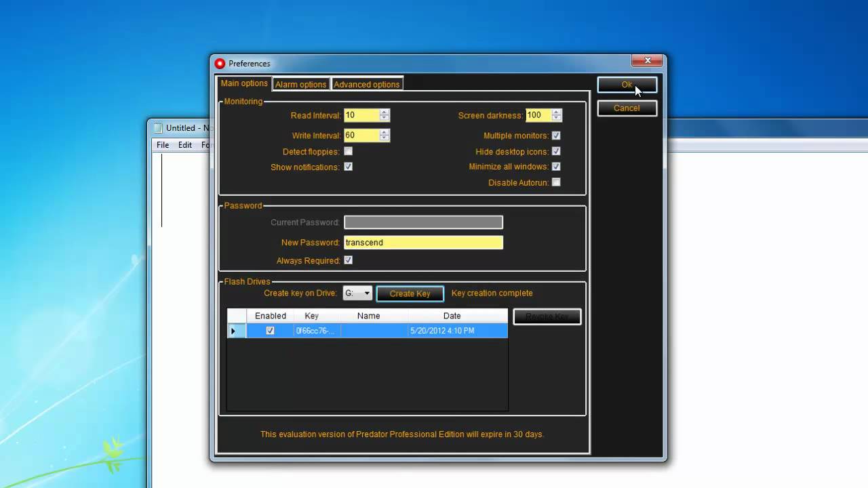Toggle the Show notifications checkbox
This screenshot has width=868, height=488.
pos(348,167)
